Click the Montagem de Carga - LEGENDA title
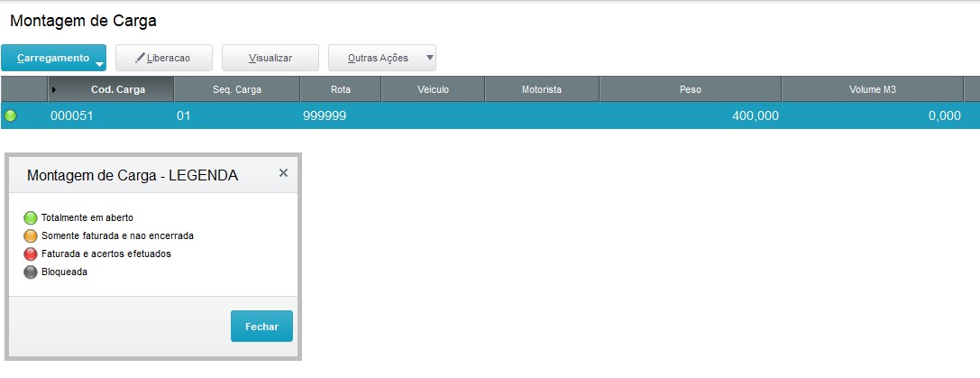 (x=133, y=175)
